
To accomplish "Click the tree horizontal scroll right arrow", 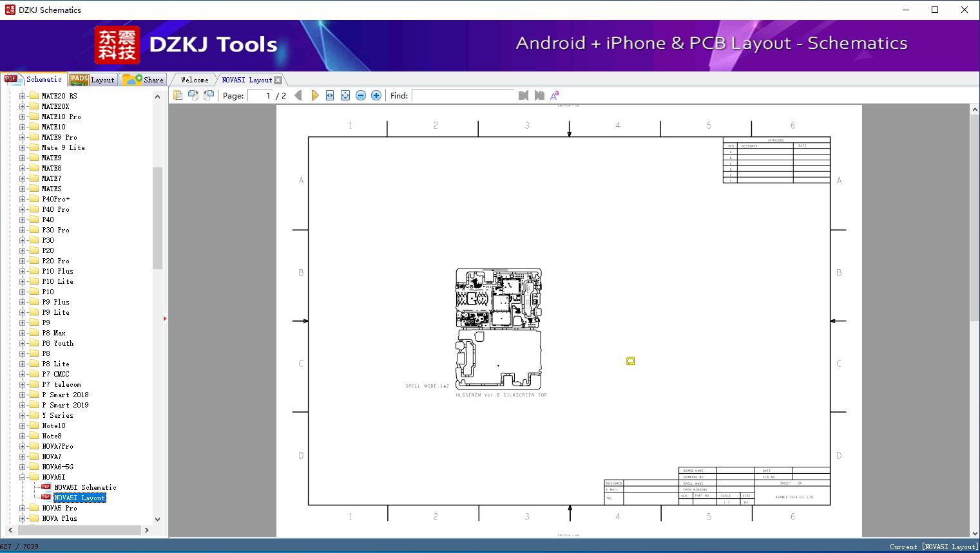I will 147,530.
